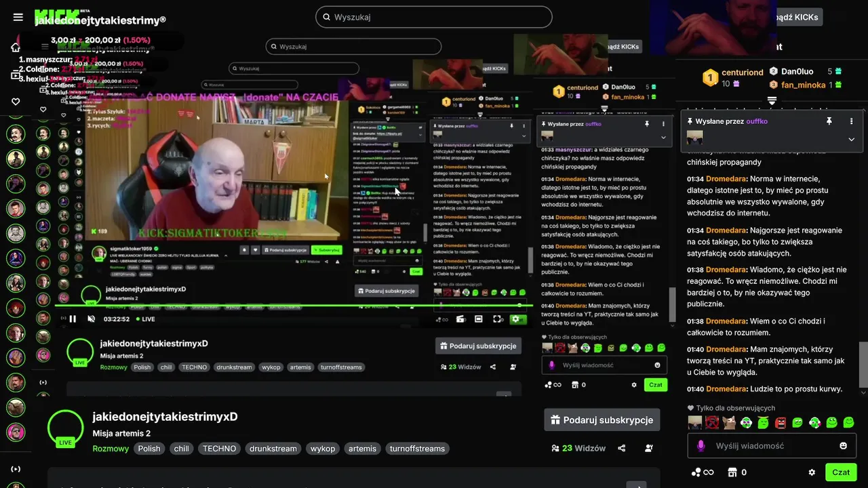
Task: Insert the red angry emote from the largest emote row
Action: (781, 423)
